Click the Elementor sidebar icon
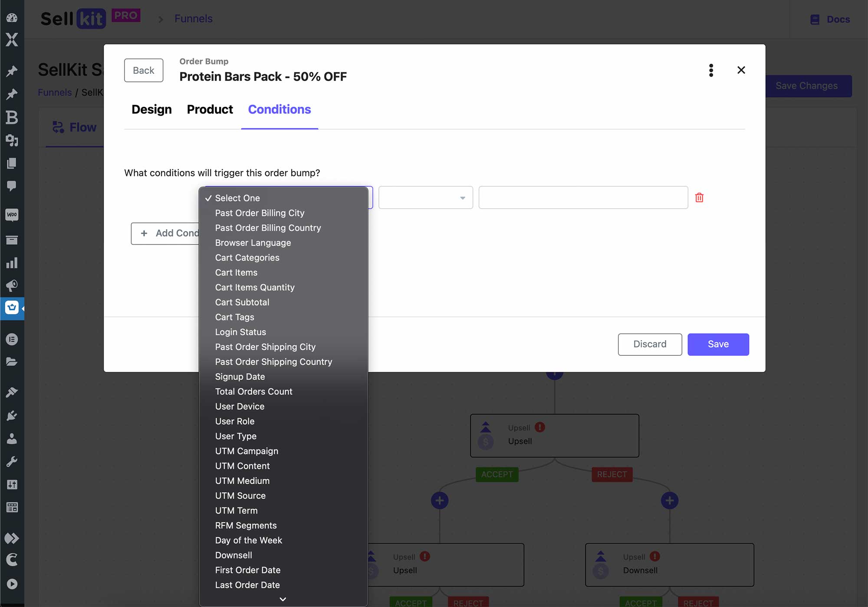The image size is (868, 607). (12, 339)
